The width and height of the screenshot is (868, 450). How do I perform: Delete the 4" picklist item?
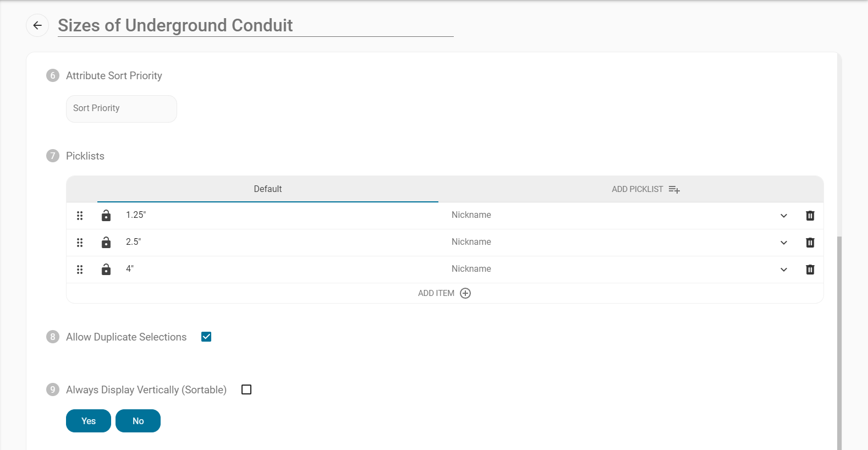click(810, 270)
